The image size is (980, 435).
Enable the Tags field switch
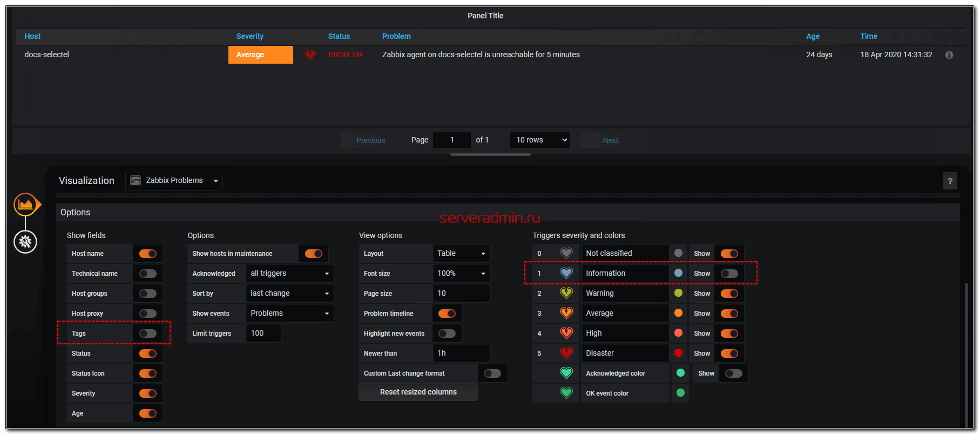(148, 334)
